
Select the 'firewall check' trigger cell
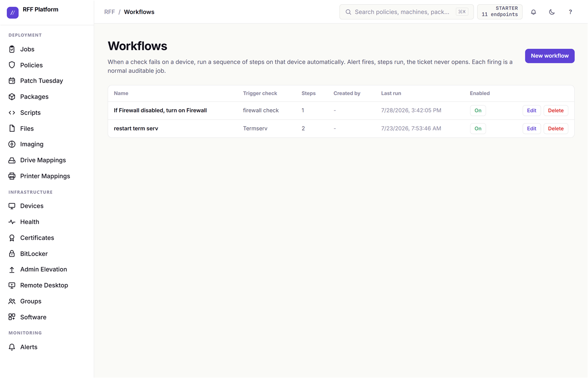point(261,110)
